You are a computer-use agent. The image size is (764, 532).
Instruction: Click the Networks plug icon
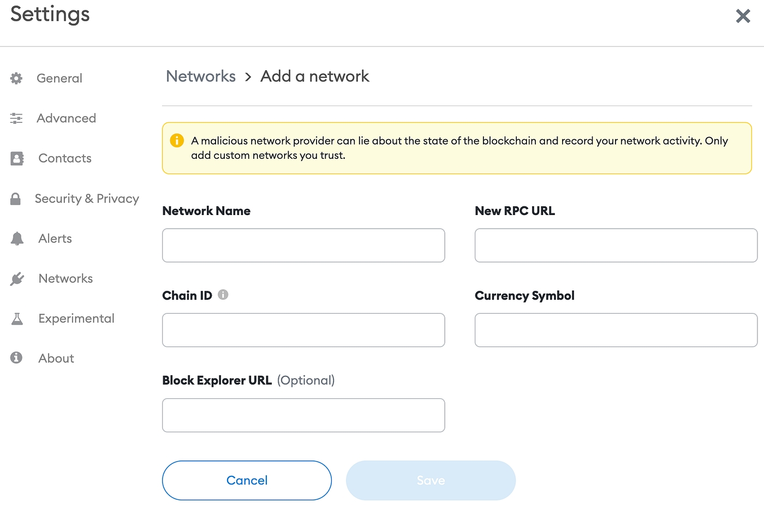point(17,279)
